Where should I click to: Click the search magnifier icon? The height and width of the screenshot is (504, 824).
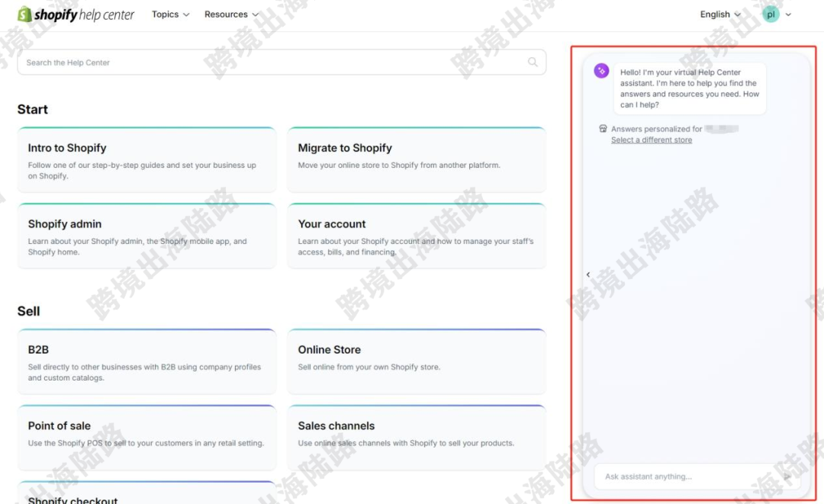[x=533, y=62]
